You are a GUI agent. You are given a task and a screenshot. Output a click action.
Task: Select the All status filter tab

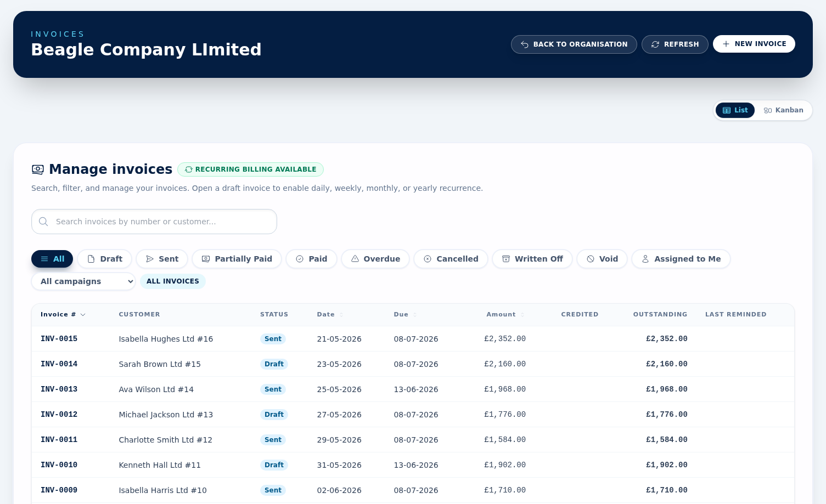(x=52, y=259)
